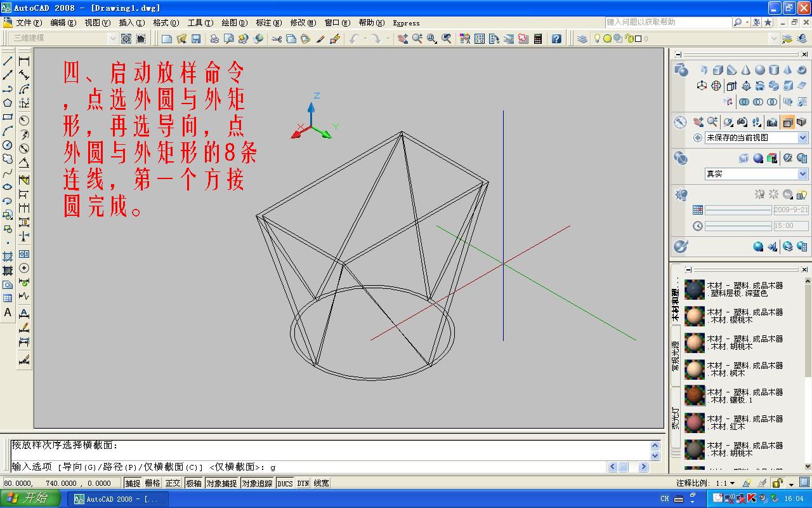812x508 pixels.
Task: Toggle 极轴 polar tracking
Action: 193,483
